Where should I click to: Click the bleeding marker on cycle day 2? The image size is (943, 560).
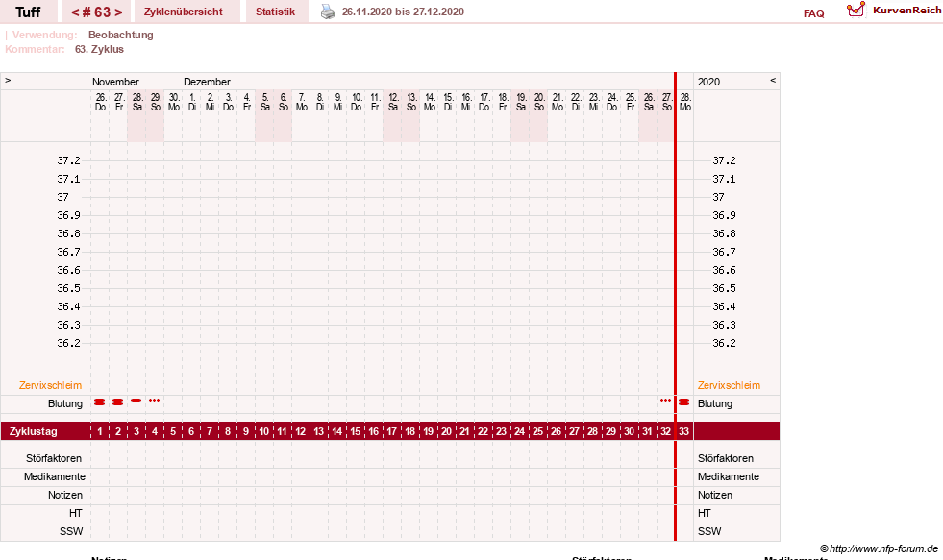[118, 402]
